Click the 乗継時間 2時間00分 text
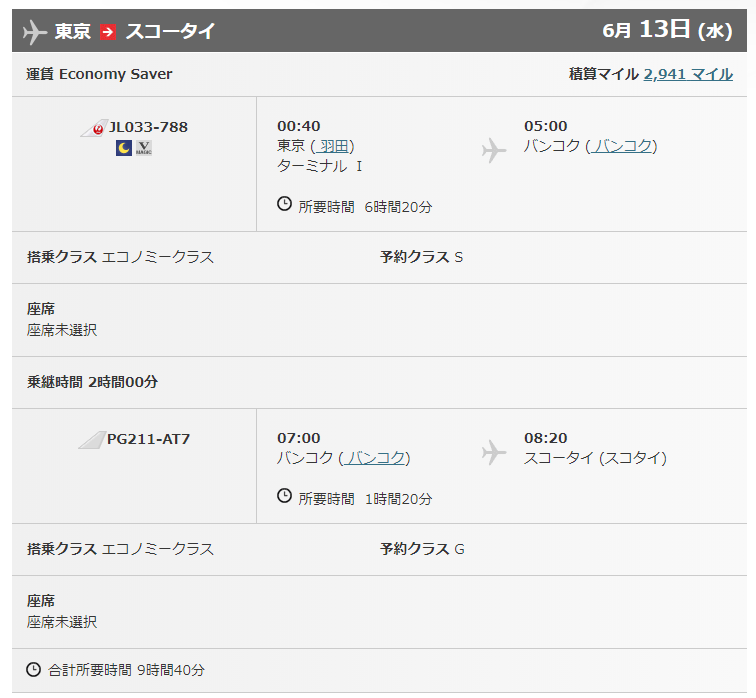756x698 pixels. click(93, 382)
